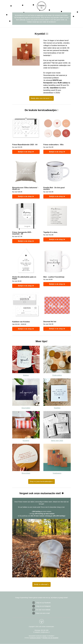Click the website link icon in footer
The image size is (83, 644).
tap(34, 609)
